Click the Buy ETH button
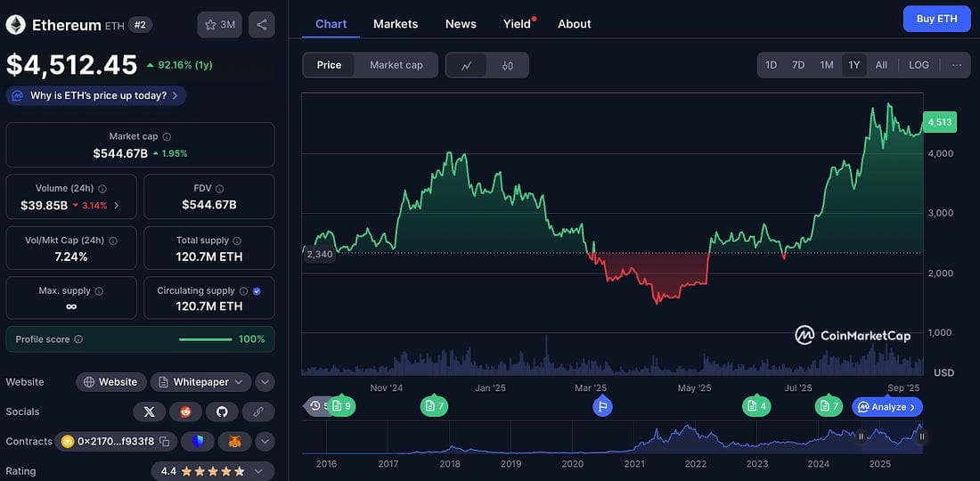 936,19
